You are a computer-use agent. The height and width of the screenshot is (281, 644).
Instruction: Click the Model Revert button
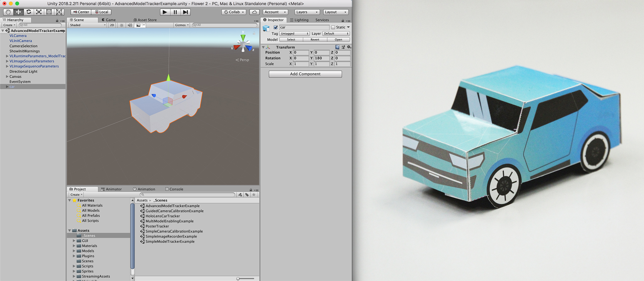(x=315, y=40)
